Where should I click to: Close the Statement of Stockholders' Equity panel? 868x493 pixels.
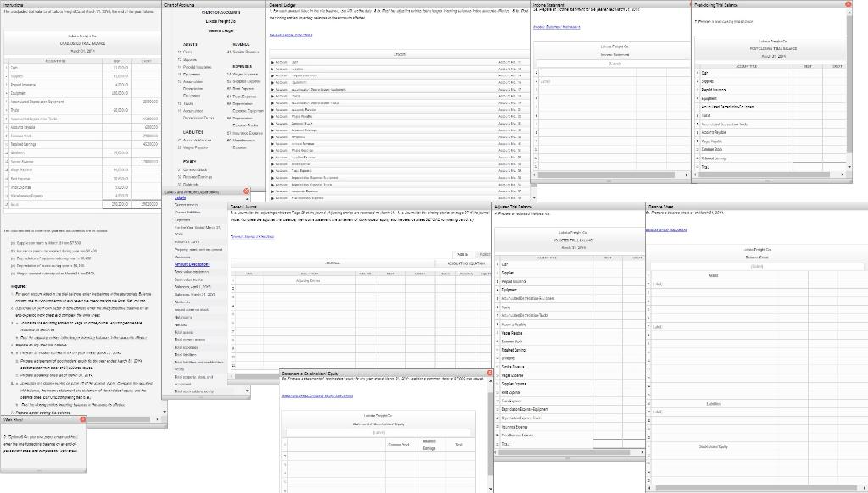pyautogui.click(x=489, y=373)
